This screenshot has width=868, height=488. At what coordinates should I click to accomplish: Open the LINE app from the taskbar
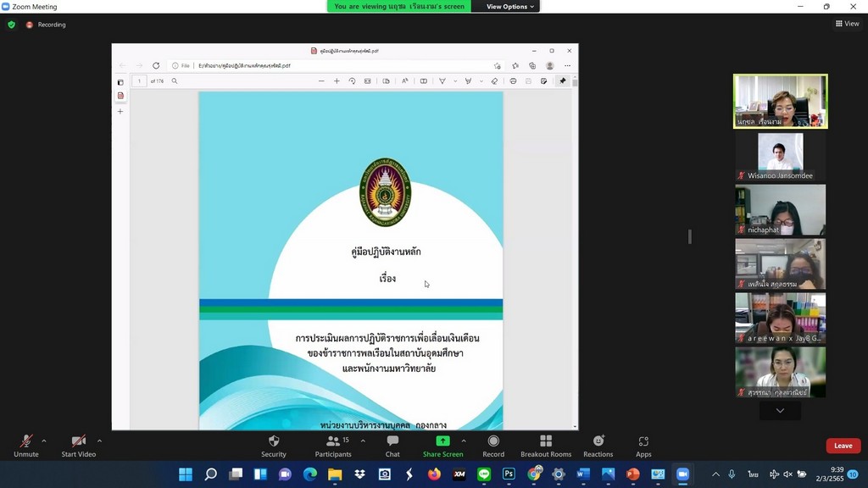[484, 474]
